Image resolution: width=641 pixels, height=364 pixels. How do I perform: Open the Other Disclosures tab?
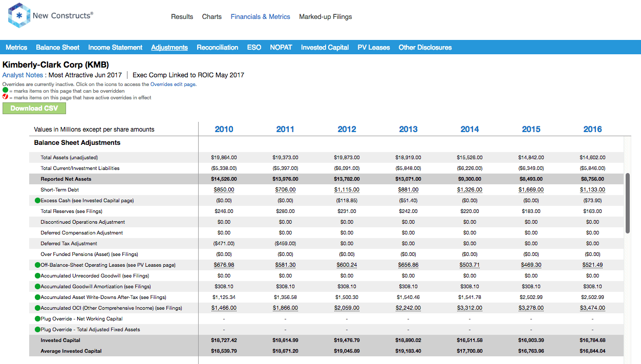coord(425,48)
